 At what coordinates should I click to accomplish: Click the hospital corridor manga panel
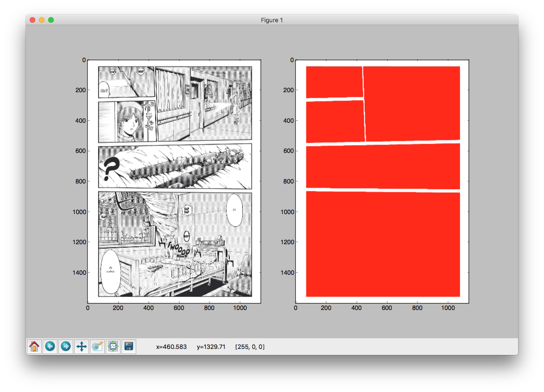coord(204,103)
